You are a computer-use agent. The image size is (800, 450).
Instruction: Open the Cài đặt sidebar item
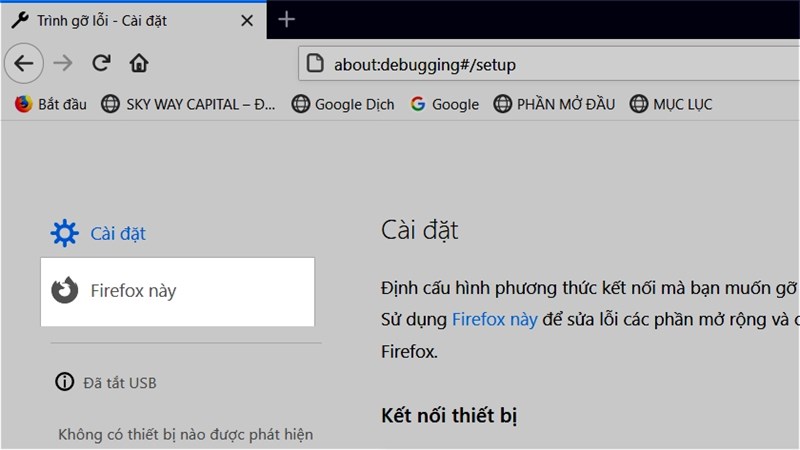(x=117, y=233)
